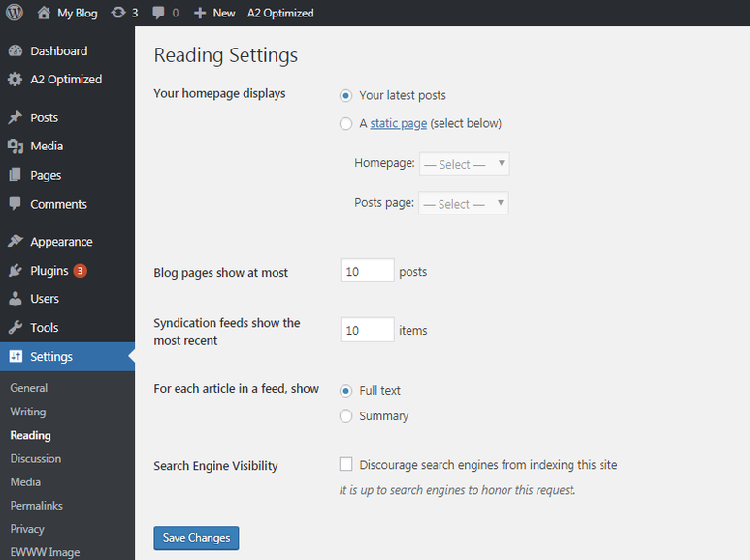Enable discourage search engines checkbox
This screenshot has width=750, height=560.
(346, 465)
